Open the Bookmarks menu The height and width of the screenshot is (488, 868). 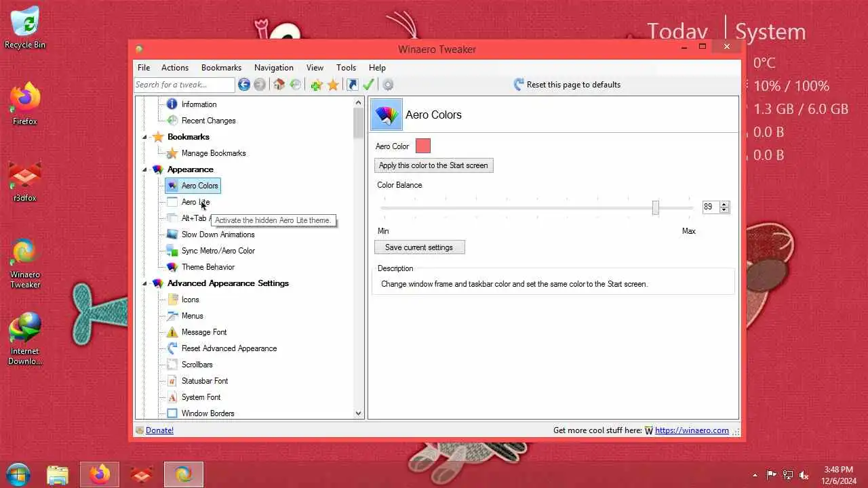click(221, 68)
